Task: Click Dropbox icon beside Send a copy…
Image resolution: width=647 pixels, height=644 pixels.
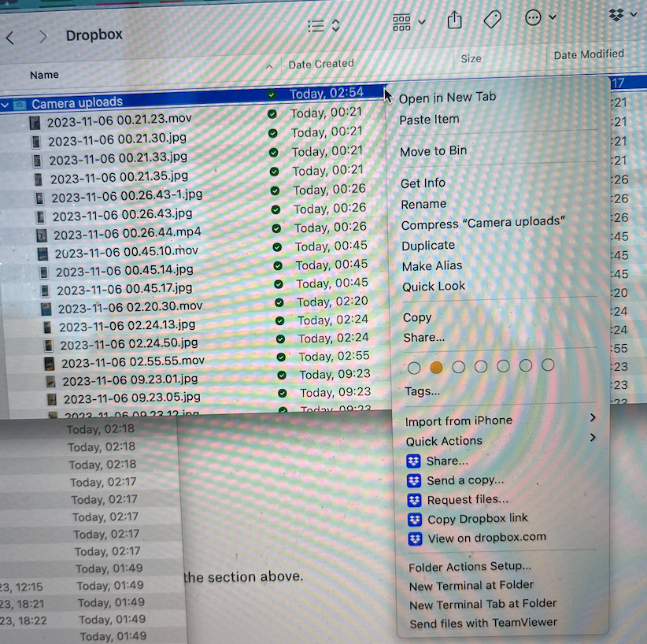Action: pyautogui.click(x=414, y=480)
